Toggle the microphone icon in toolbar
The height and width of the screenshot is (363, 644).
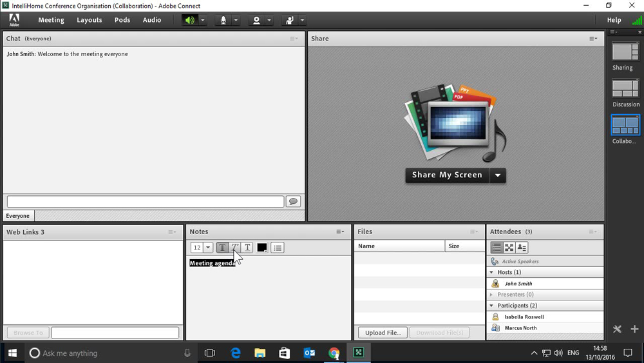pos(223,20)
